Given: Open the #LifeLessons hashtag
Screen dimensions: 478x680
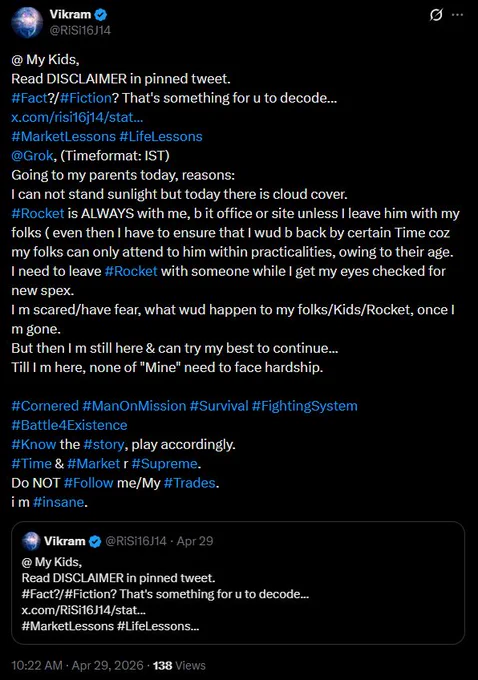Looking at the screenshot, I should pos(160,137).
